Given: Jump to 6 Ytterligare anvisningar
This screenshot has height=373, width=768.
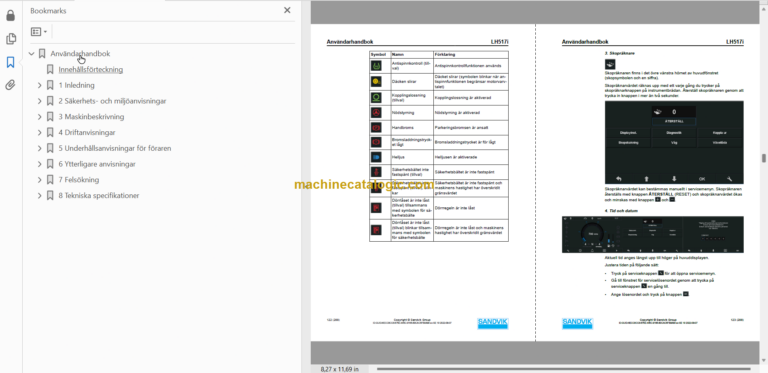Looking at the screenshot, I should pyautogui.click(x=97, y=164).
